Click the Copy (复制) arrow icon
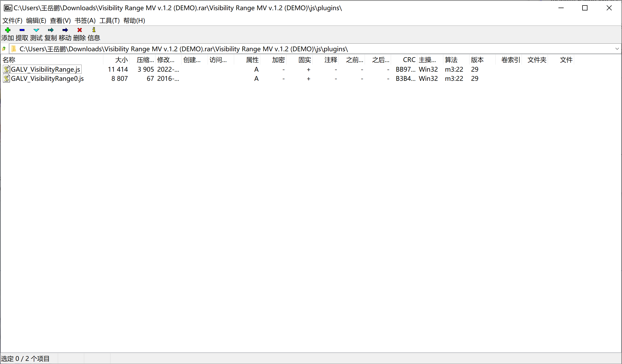 (x=51, y=30)
